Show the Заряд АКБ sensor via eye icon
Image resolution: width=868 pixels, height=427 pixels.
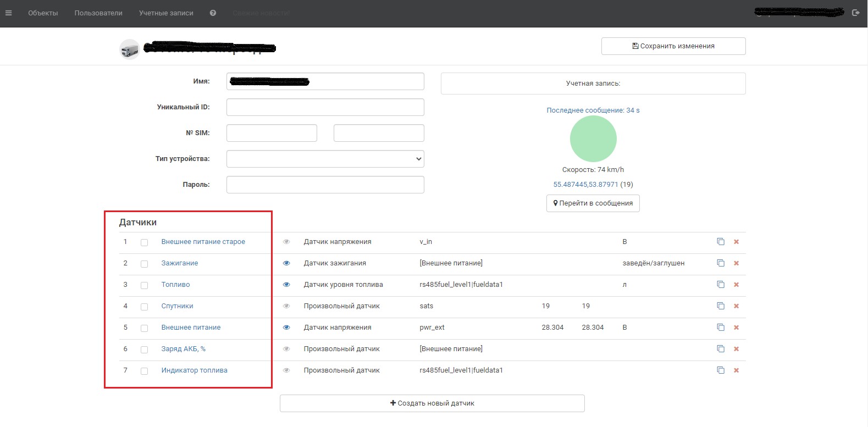[286, 349]
